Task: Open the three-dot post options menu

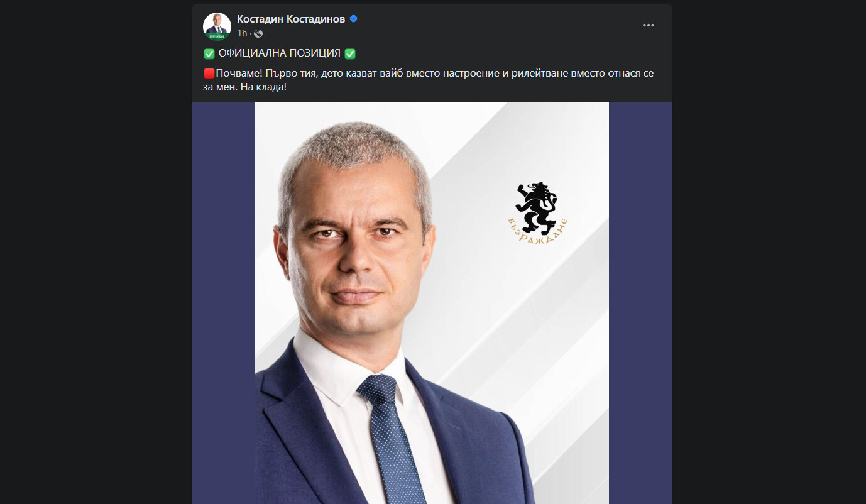Action: coord(649,25)
